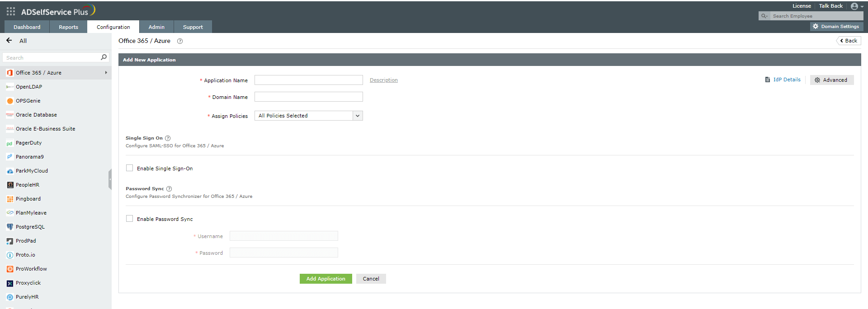Click the Domain Settings gear icon
The height and width of the screenshot is (309, 868).
coord(816,27)
